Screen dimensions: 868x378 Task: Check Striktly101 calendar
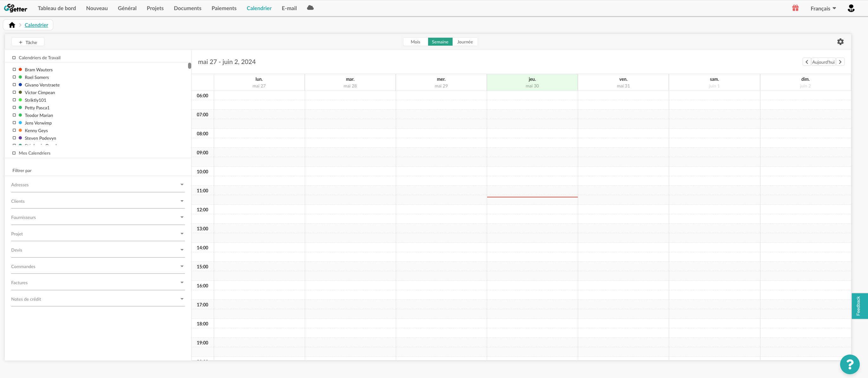(14, 100)
